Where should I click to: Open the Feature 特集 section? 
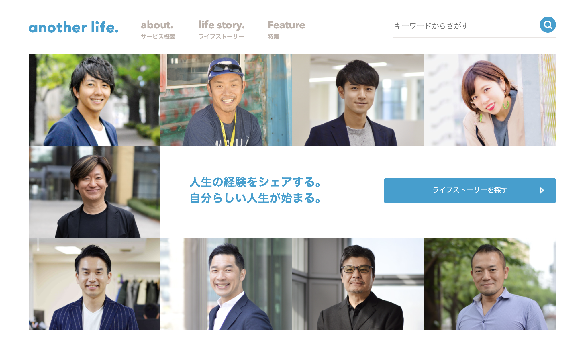(x=286, y=30)
